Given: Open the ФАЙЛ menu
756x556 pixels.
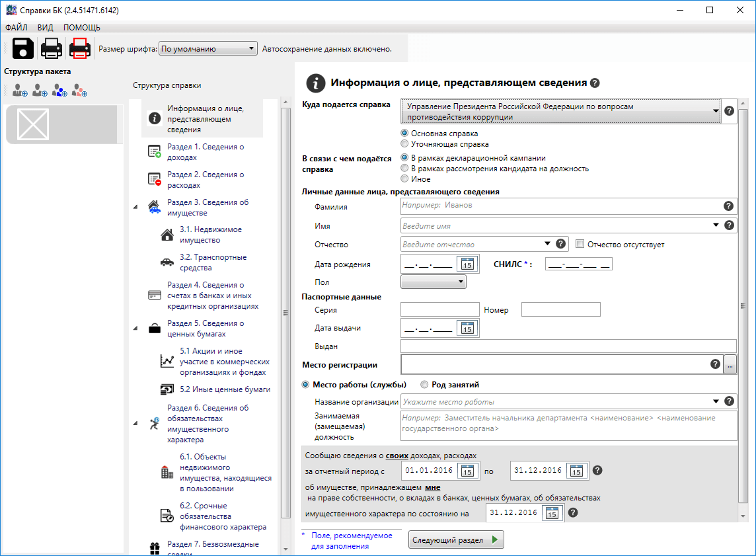Looking at the screenshot, I should point(17,27).
